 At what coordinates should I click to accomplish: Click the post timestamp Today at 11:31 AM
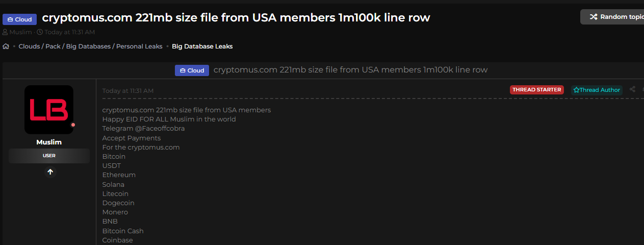point(127,91)
